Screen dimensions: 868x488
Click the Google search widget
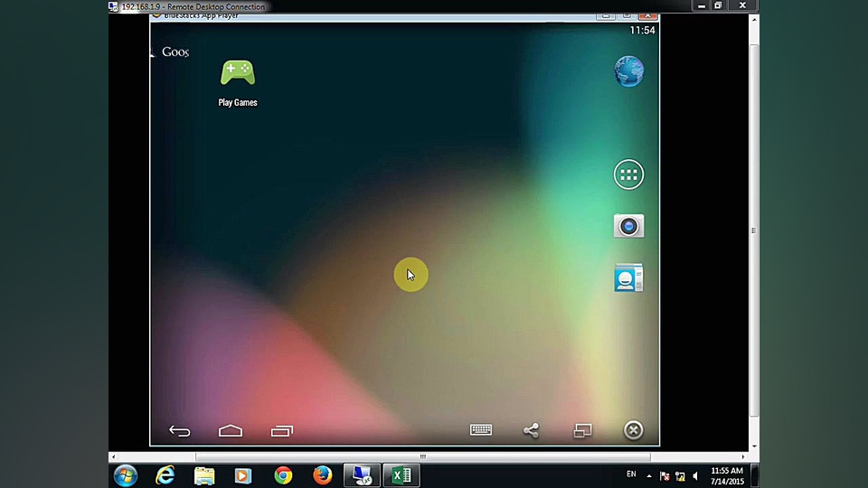coord(171,52)
